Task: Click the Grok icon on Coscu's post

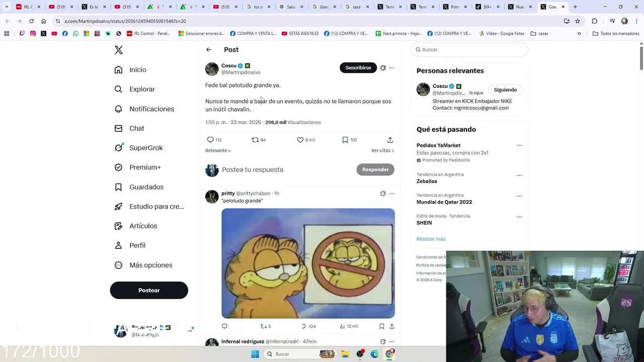Action: click(x=383, y=68)
